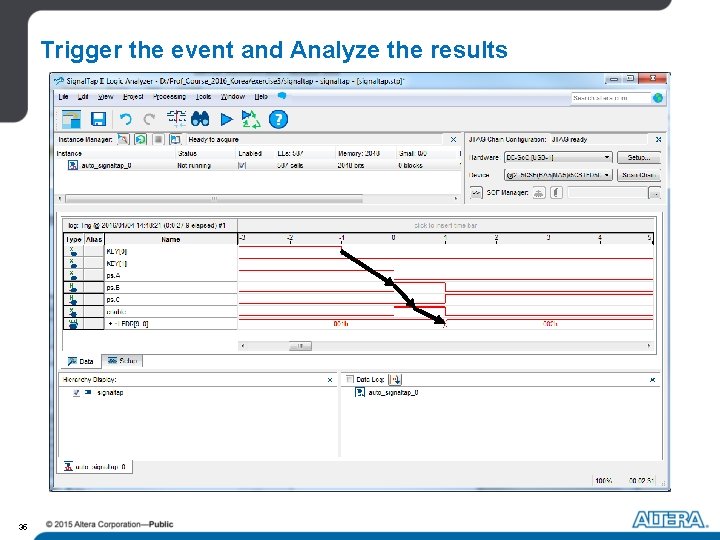
Task: Expand the LEDR bus signal group
Action: pos(111,324)
